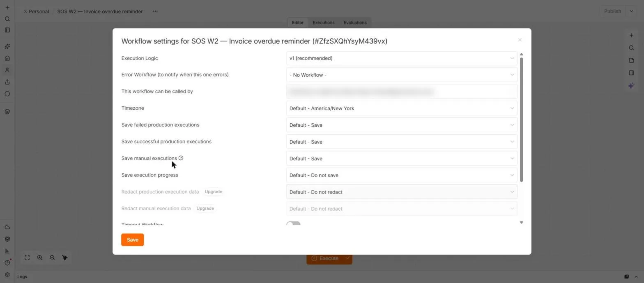The image size is (644, 283).
Task: Click Upgrade badge for manual redaction
Action: 205,209
